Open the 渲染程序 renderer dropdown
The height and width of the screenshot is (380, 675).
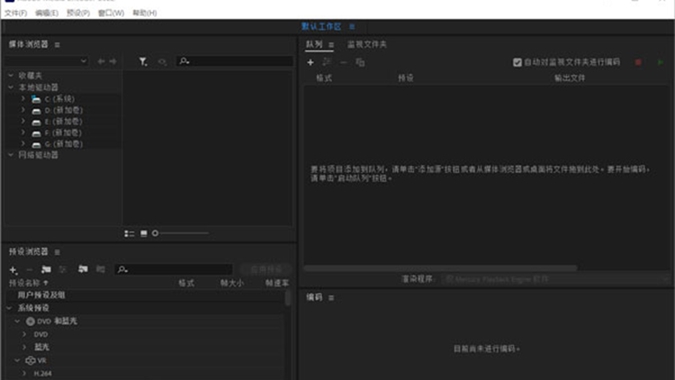pyautogui.click(x=554, y=279)
